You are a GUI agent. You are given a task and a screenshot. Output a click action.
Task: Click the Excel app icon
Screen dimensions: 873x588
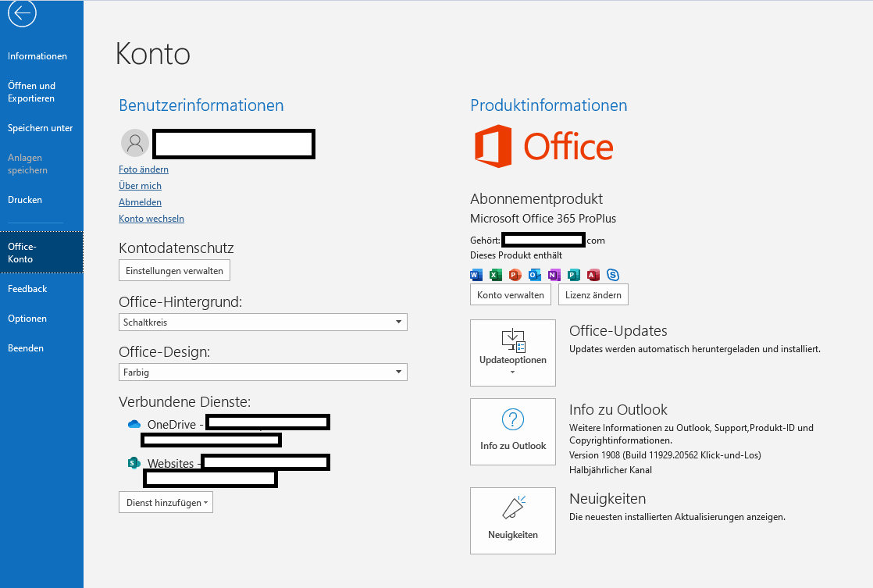pos(496,275)
